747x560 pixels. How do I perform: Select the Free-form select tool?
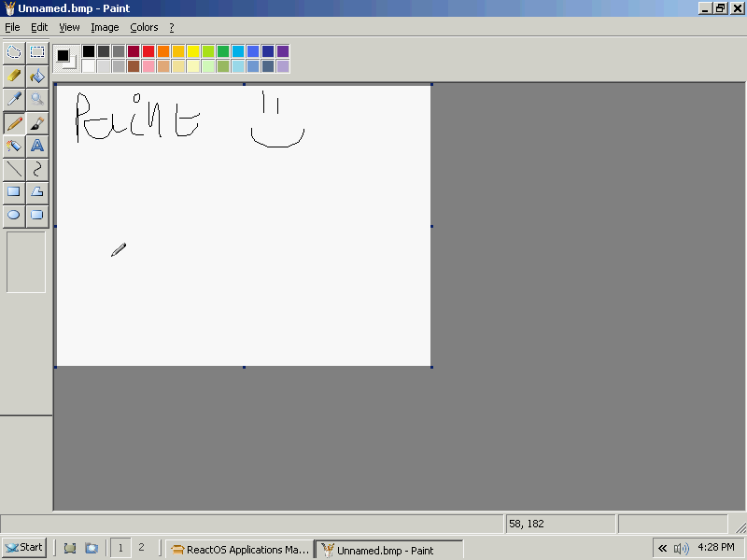(14, 52)
